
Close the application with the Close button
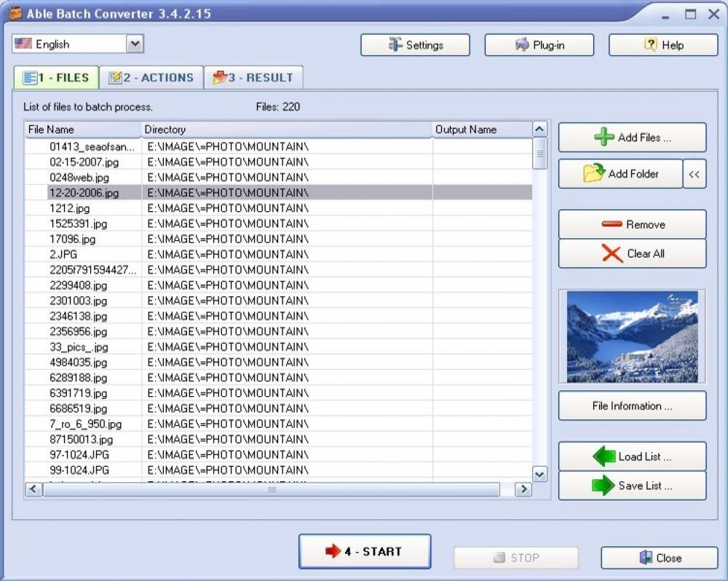pyautogui.click(x=659, y=558)
